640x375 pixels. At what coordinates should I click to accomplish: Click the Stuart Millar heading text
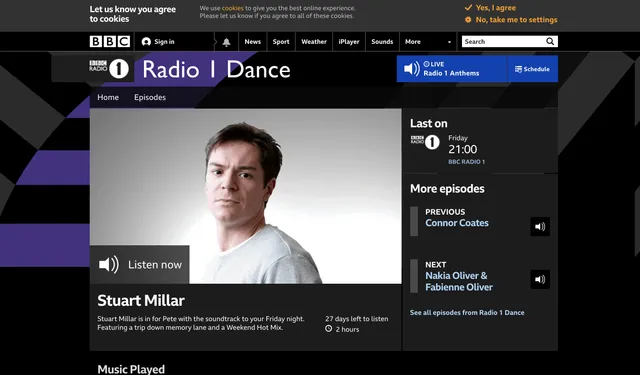141,301
